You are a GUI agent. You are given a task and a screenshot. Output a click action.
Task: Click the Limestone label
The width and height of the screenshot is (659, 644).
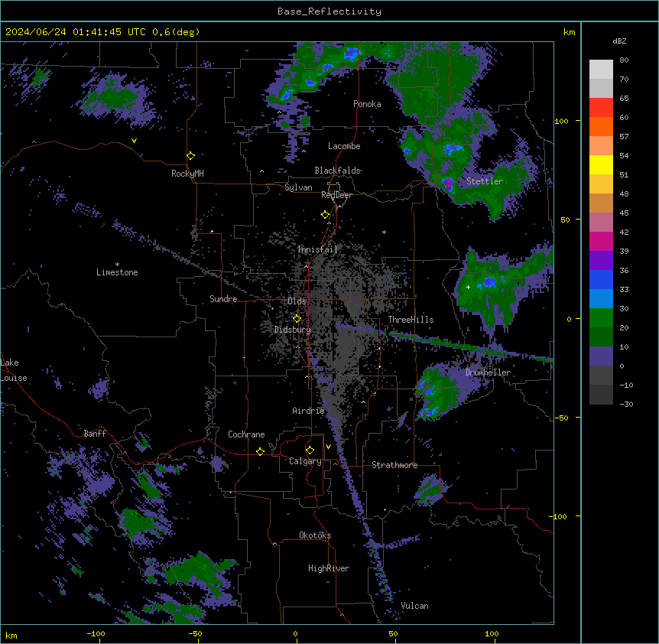(x=117, y=272)
